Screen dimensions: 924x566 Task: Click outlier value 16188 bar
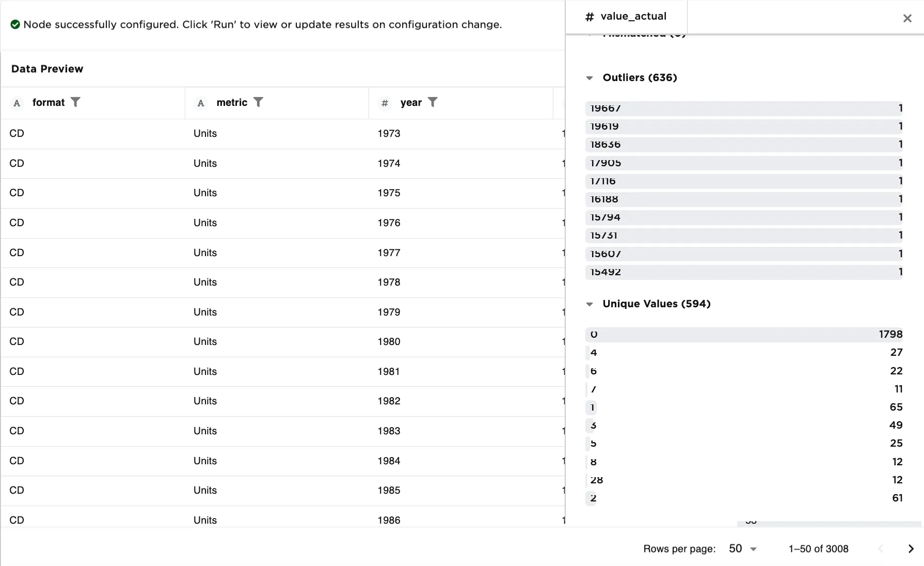coord(743,199)
